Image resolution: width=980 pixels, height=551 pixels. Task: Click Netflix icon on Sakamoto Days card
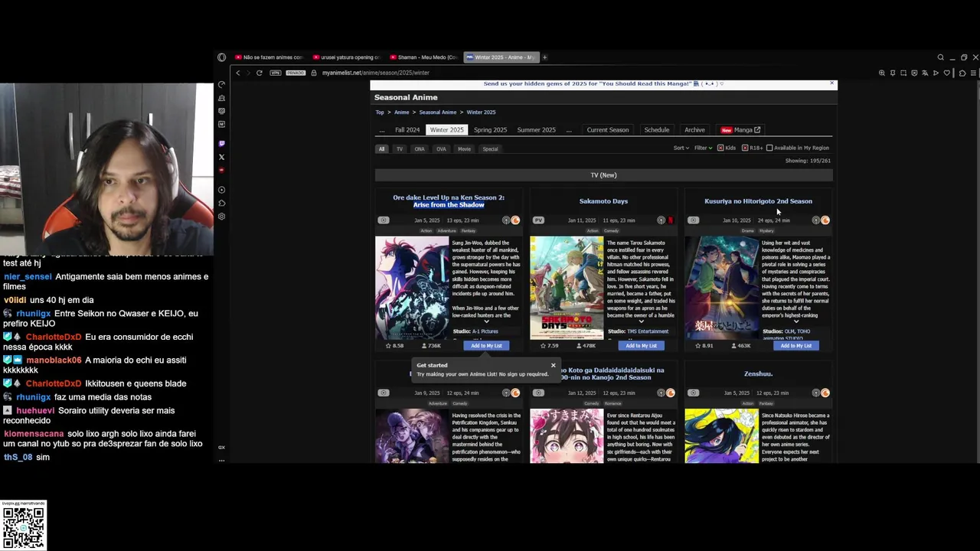tap(671, 220)
